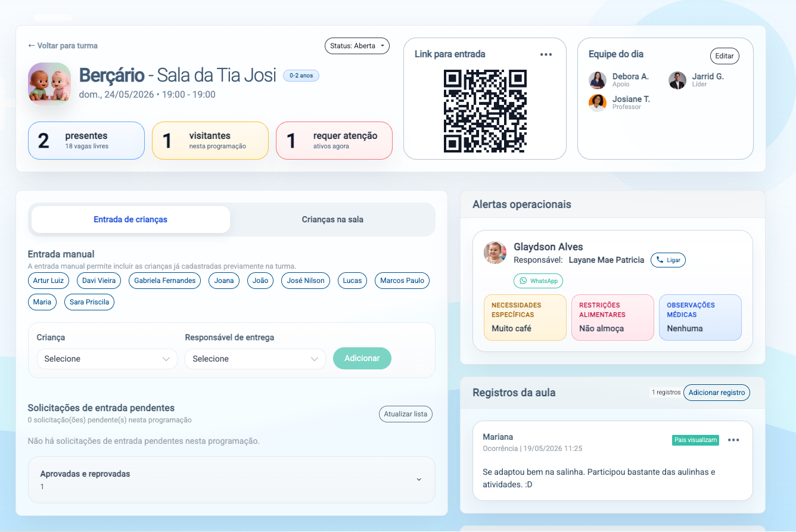Select the Artur Luiz chip

[x=49, y=281]
